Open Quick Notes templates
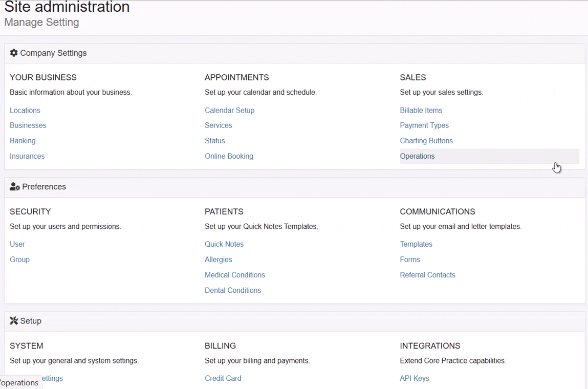Image resolution: width=588 pixels, height=389 pixels. pos(224,244)
